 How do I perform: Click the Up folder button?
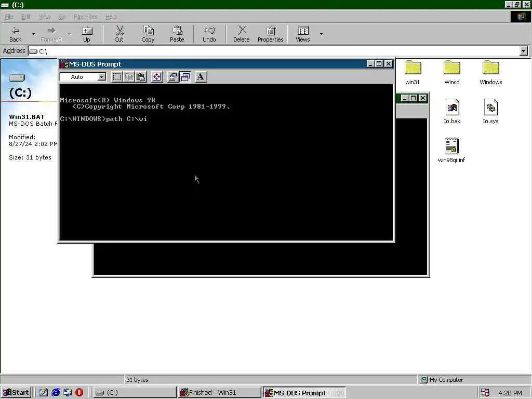[87, 34]
